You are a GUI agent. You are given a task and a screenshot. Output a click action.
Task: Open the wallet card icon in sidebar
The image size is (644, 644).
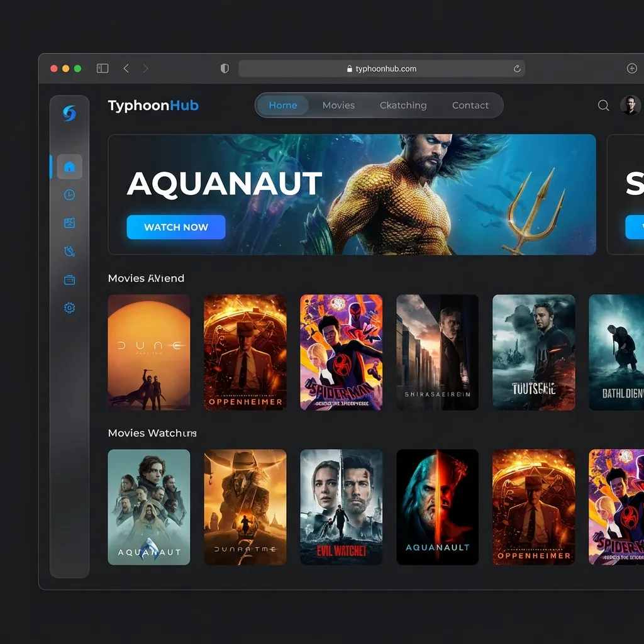(69, 280)
